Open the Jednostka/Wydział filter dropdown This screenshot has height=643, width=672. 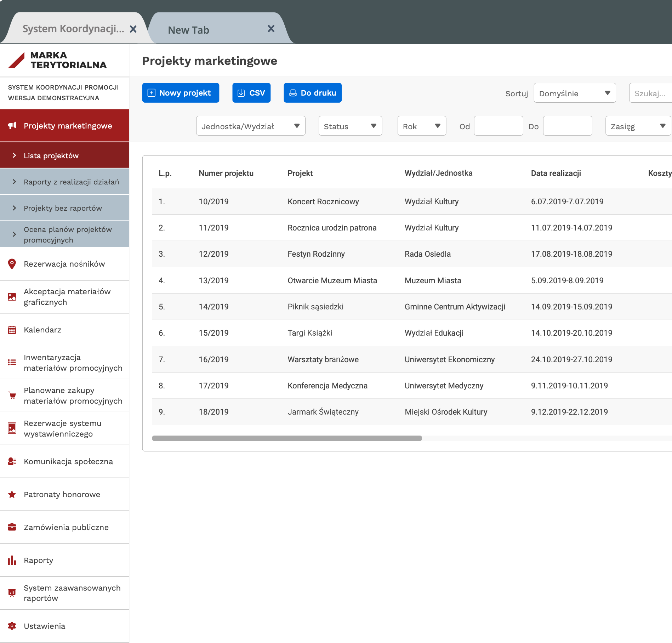pyautogui.click(x=251, y=126)
